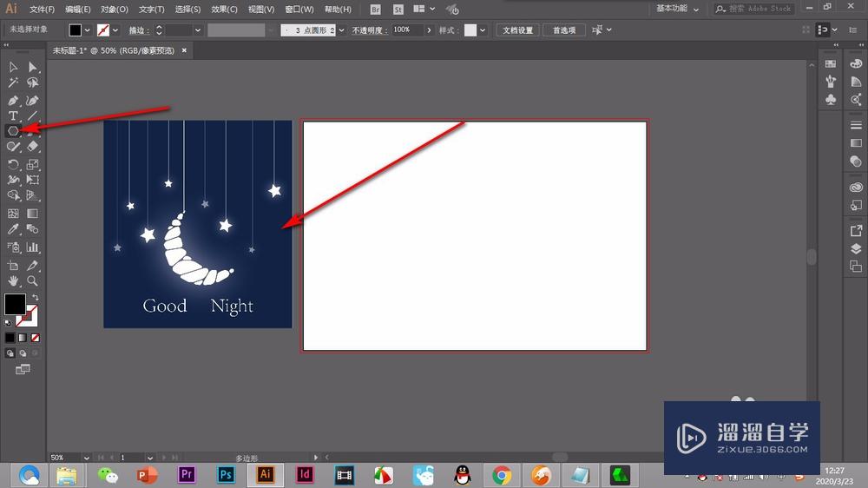The height and width of the screenshot is (488, 868).
Task: Select the Type tool
Action: 13,115
